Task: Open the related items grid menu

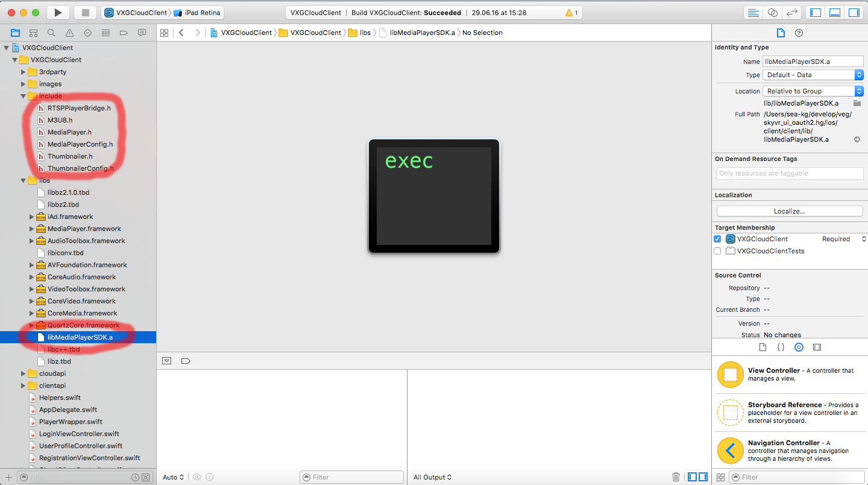Action: tap(164, 33)
